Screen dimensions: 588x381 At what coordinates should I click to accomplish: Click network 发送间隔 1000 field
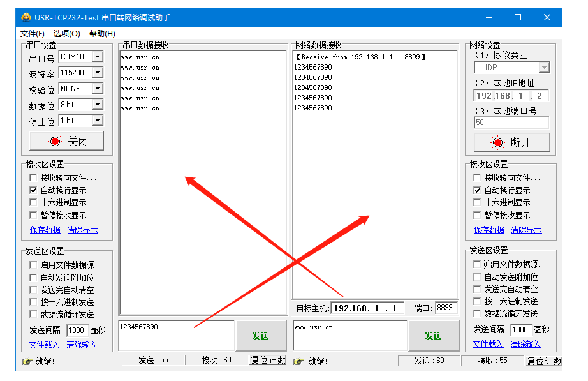coord(521,330)
